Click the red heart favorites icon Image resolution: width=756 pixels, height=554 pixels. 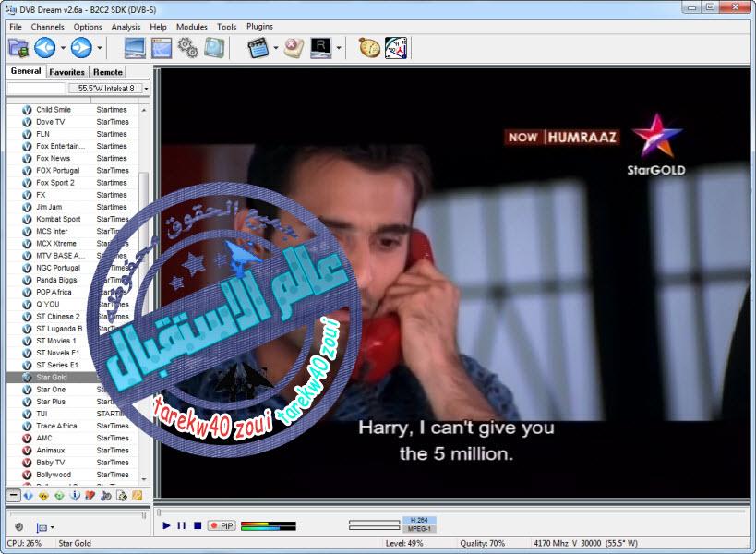90,496
